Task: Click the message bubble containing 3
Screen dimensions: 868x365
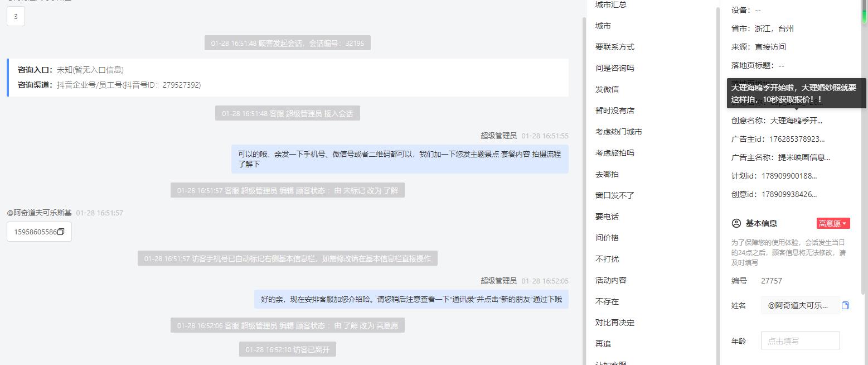Action: tap(16, 16)
